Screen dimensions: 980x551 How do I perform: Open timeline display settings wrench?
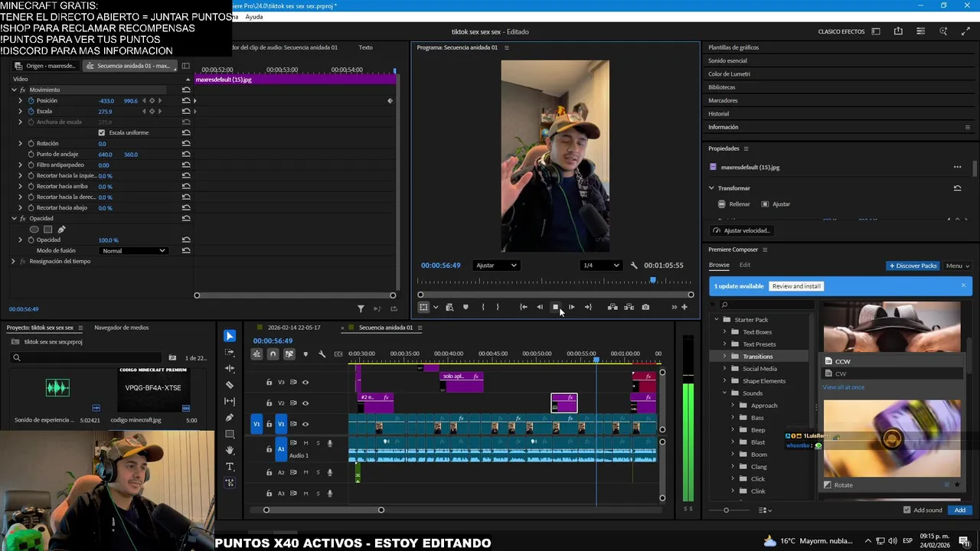pos(322,354)
